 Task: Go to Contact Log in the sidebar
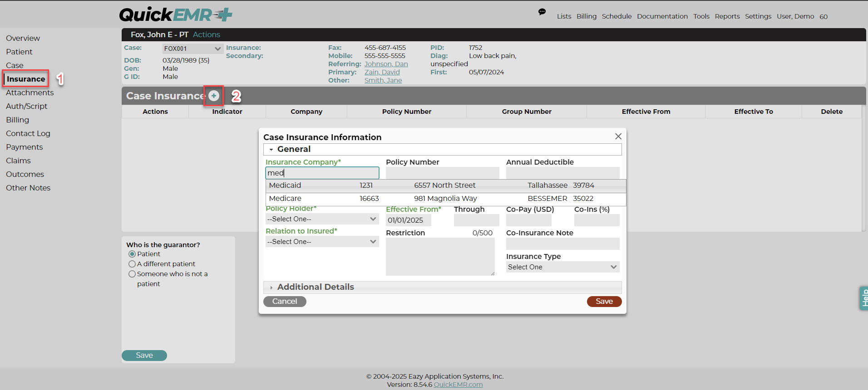click(28, 133)
